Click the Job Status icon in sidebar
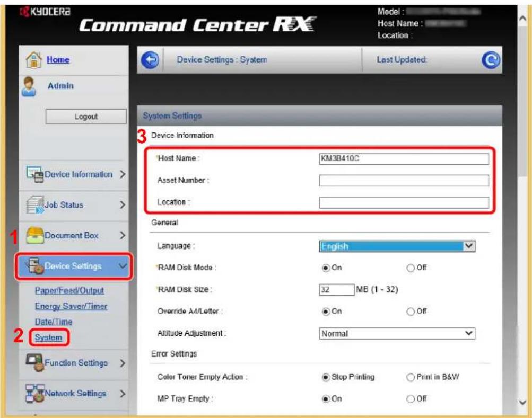The width and height of the screenshot is (532, 418). tap(35, 205)
